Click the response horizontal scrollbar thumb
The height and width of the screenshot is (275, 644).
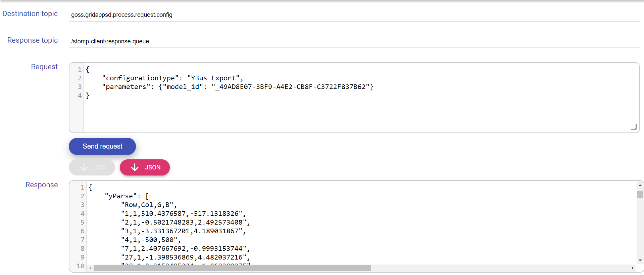click(232, 268)
